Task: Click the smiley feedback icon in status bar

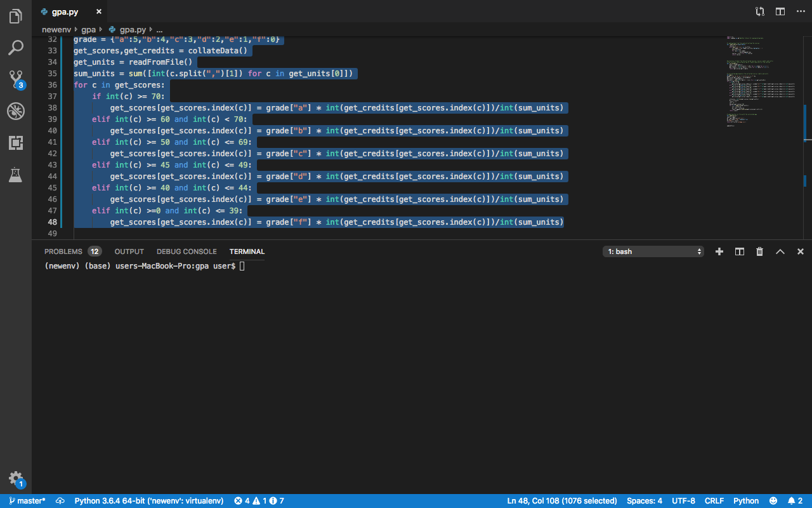Action: click(x=773, y=500)
